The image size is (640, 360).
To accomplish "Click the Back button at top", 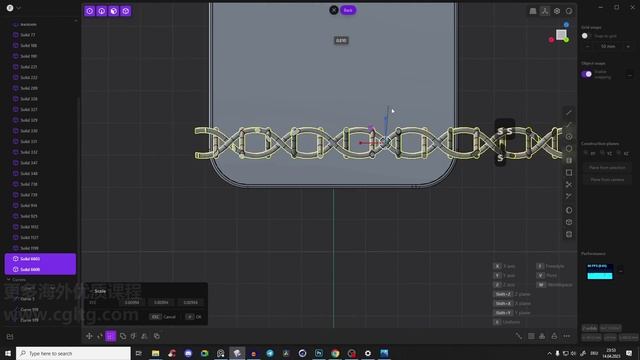I will coord(348,10).
